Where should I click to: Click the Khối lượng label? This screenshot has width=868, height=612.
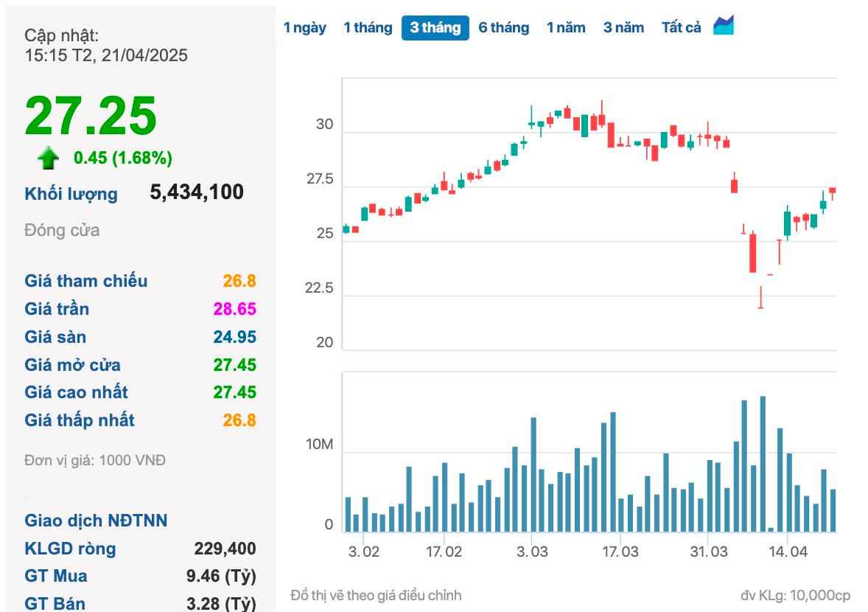click(x=71, y=193)
